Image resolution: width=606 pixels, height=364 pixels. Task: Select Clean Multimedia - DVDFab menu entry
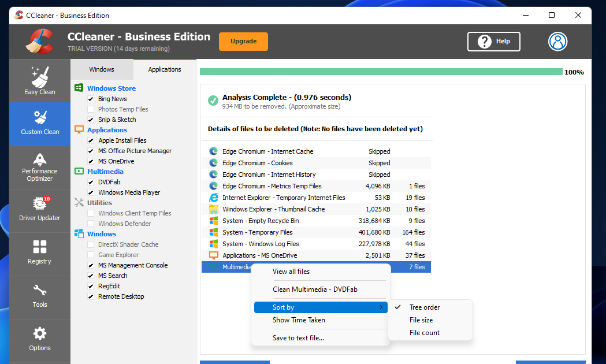pos(321,289)
